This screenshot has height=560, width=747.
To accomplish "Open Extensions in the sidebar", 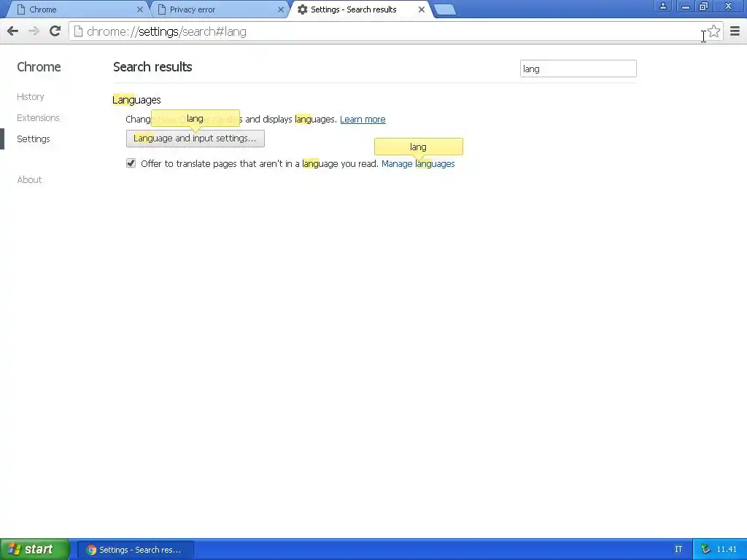I will pos(38,117).
